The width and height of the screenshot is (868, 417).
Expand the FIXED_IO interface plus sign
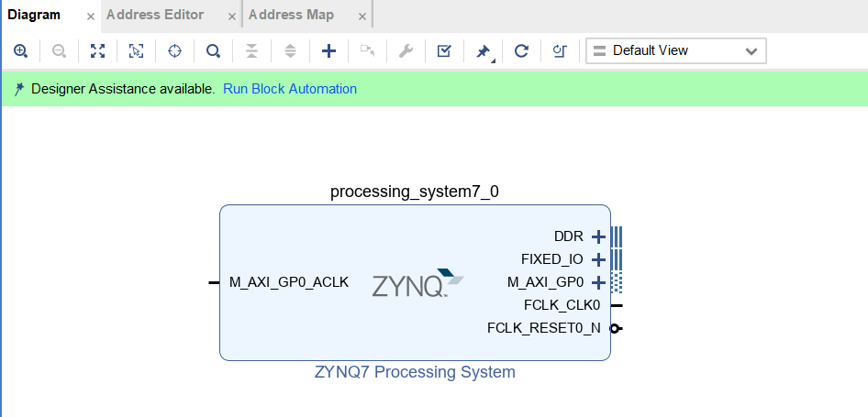[x=598, y=259]
